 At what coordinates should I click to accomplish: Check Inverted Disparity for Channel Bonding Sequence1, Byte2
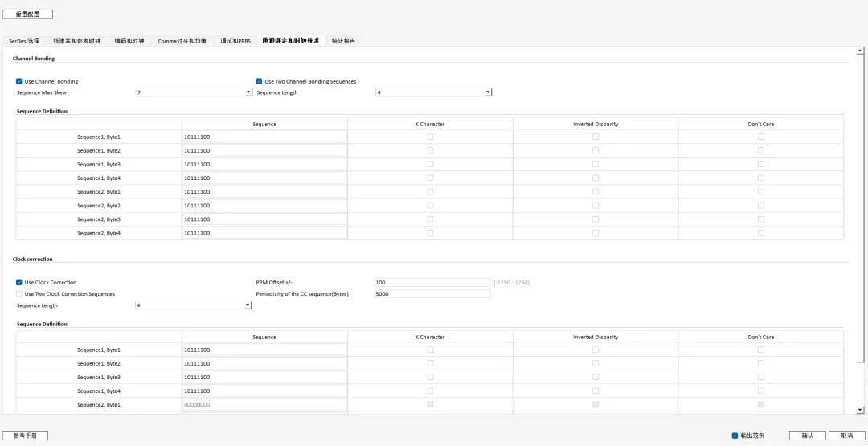pyautogui.click(x=596, y=150)
